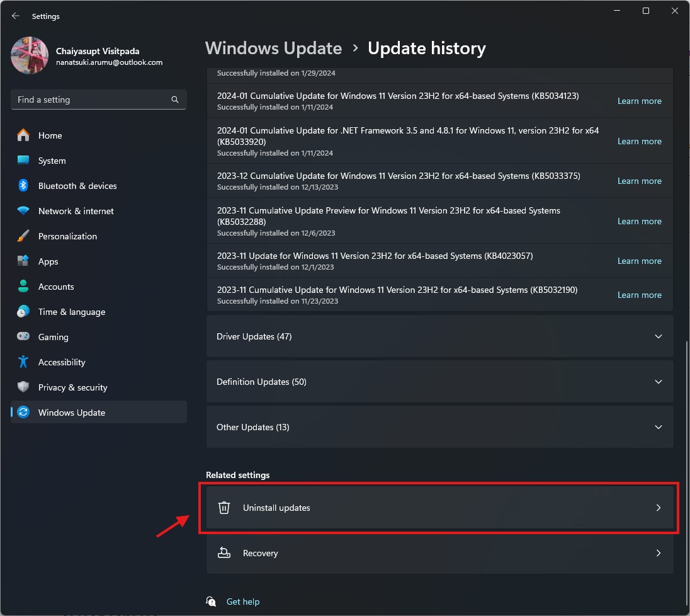Click the trash icon beside Uninstall updates
The image size is (690, 616).
pos(224,508)
